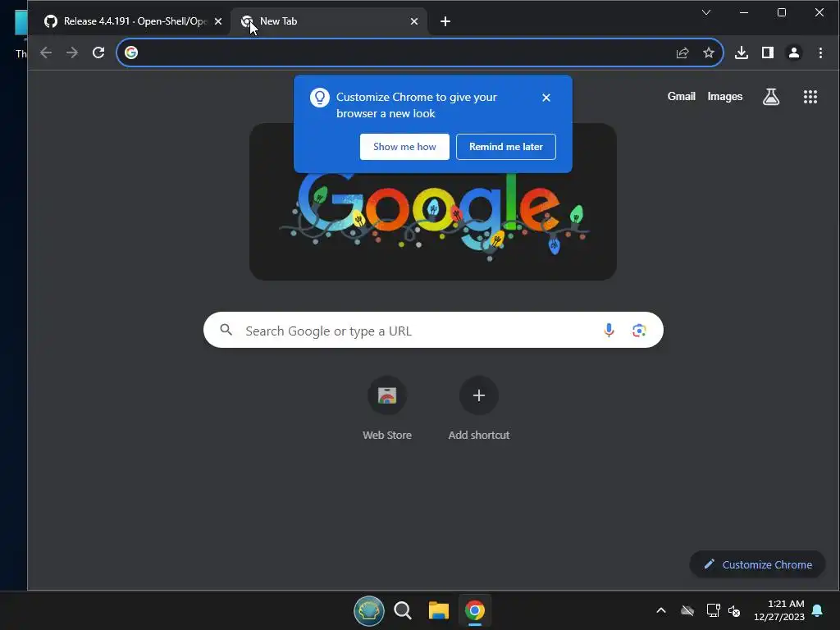Open the Chrome three-dot menu
Screen dimensions: 840x630
(820, 52)
